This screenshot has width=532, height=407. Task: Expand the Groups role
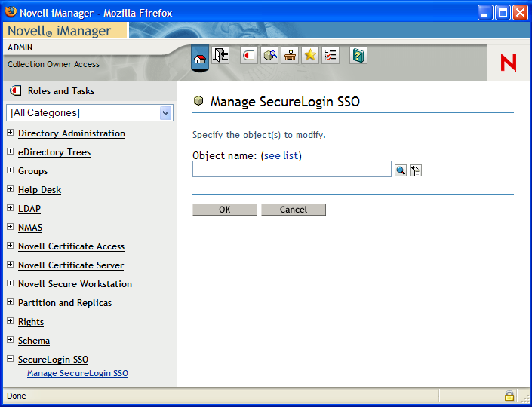pyautogui.click(x=11, y=170)
